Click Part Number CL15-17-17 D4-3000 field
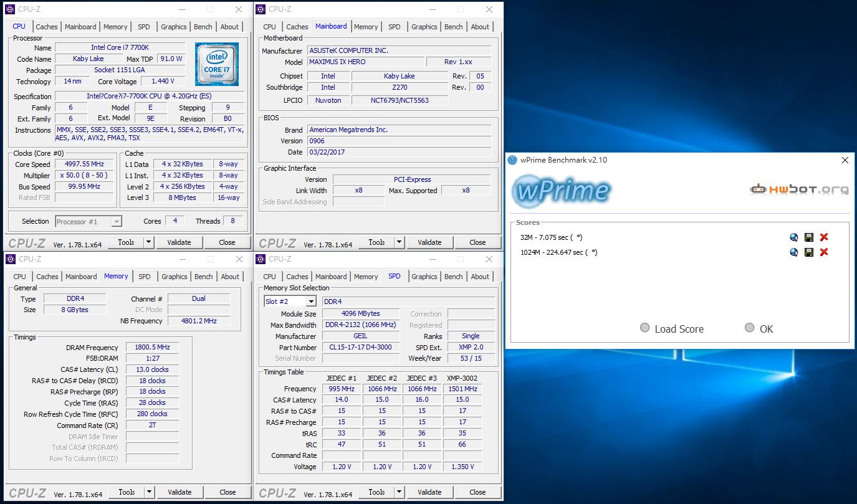The width and height of the screenshot is (857, 504). [x=361, y=347]
